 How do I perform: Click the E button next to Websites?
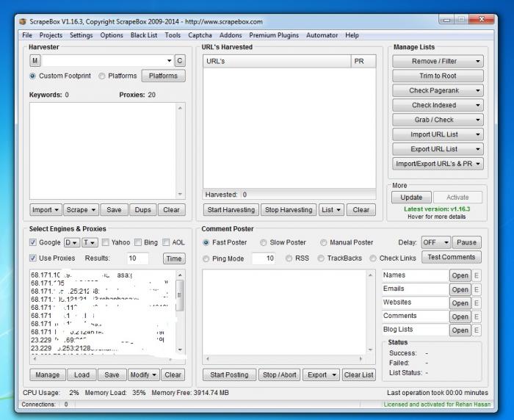(x=477, y=303)
